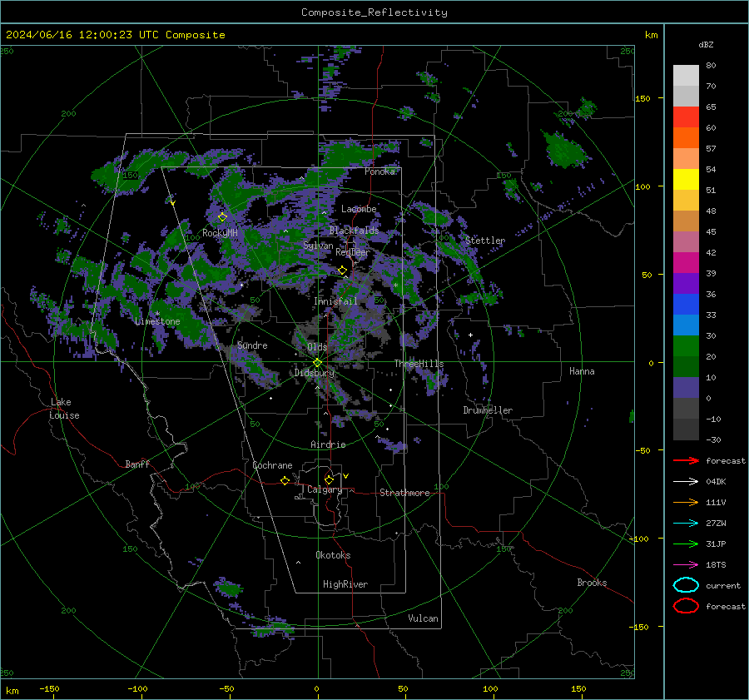This screenshot has height=700, width=749.
Task: Select the 65 dBZ red color swatch
Action: [x=686, y=117]
